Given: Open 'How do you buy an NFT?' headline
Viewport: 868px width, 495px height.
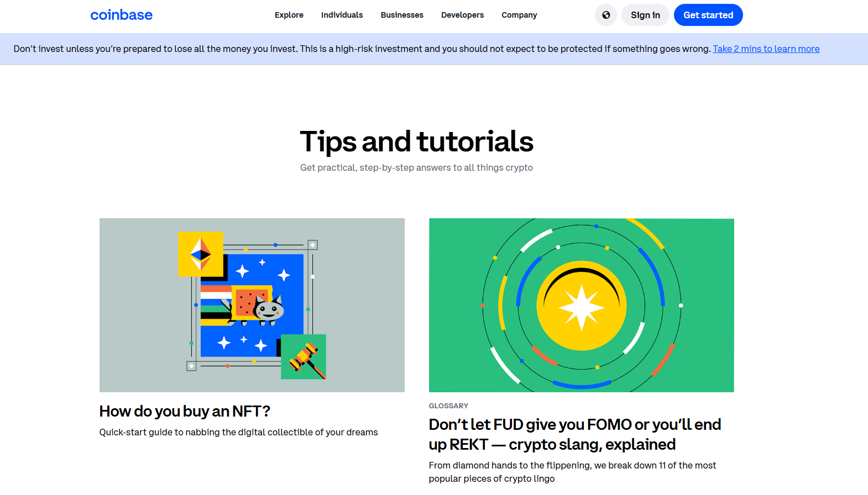Looking at the screenshot, I should coord(185,412).
